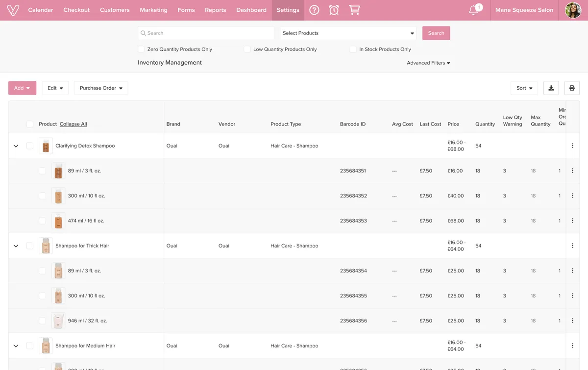The width and height of the screenshot is (588, 370).
Task: Click the Vagaro logo icon
Action: tap(13, 10)
